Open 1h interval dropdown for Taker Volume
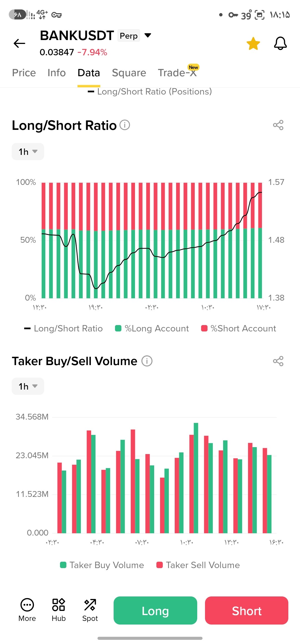Screen dimensions: 300x644 pyautogui.click(x=28, y=386)
